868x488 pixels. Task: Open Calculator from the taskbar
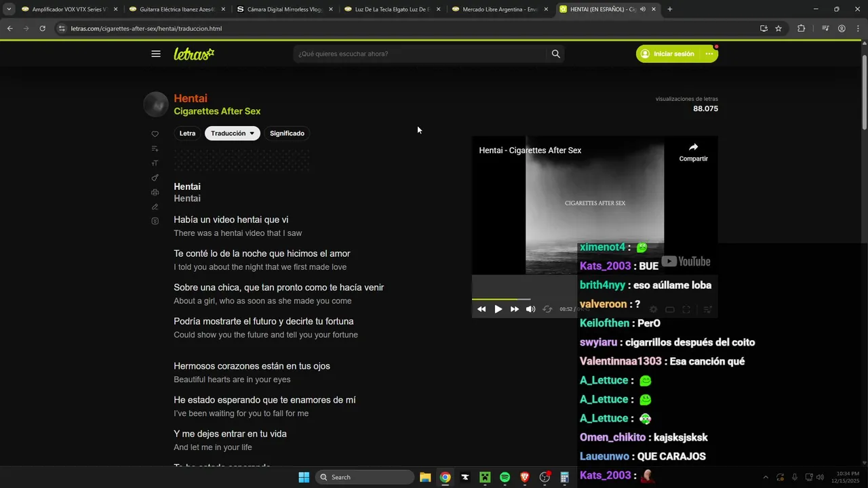564,477
